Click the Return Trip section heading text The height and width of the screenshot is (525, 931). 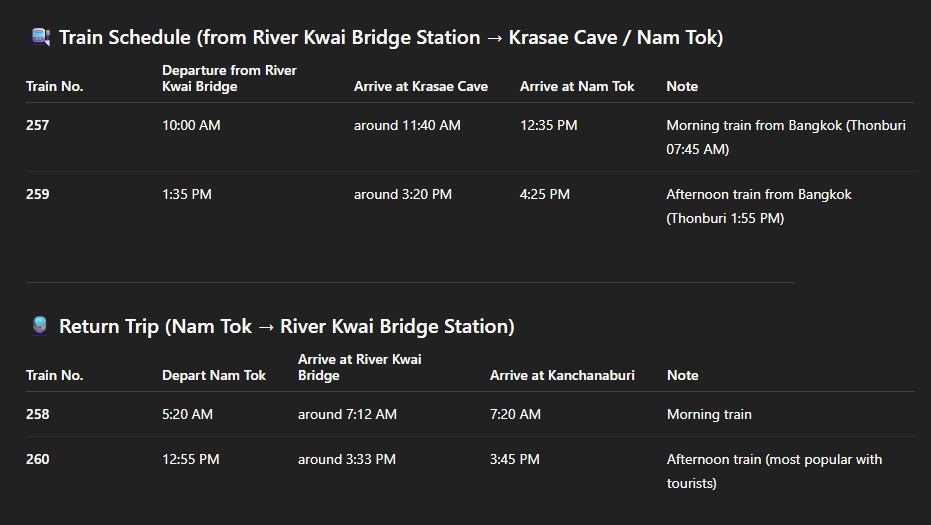click(286, 327)
